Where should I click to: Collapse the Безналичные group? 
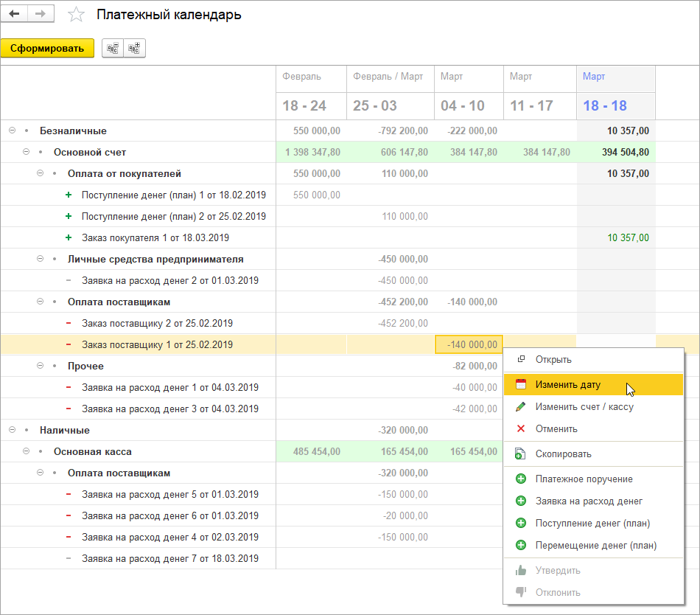click(x=12, y=131)
